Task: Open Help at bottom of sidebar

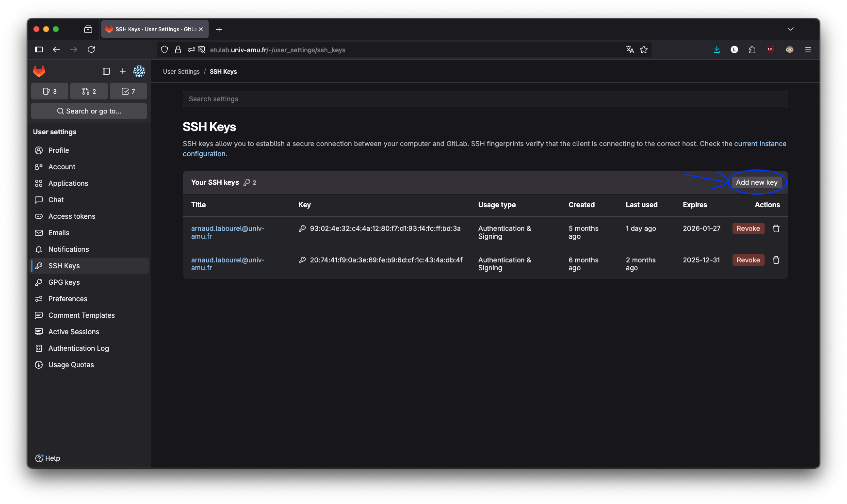Action: click(47, 458)
